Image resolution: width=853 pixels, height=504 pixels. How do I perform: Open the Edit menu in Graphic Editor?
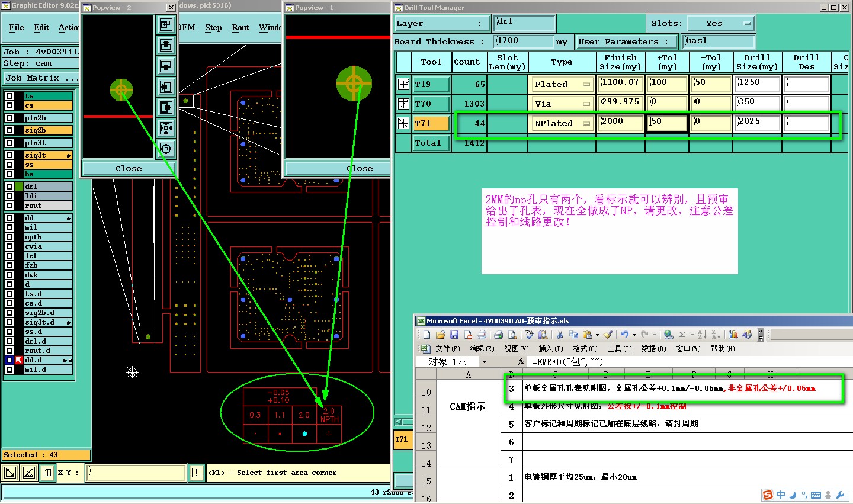point(41,28)
